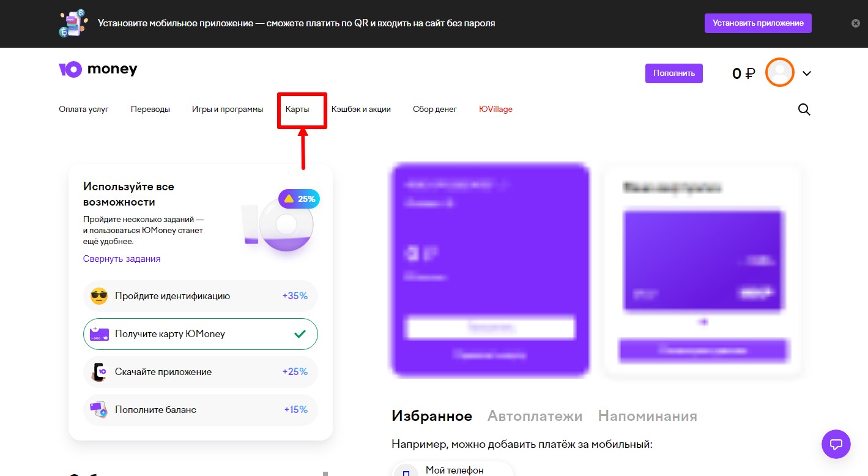This screenshot has width=868, height=476.
Task: Click Установить приложение button
Action: (x=758, y=23)
